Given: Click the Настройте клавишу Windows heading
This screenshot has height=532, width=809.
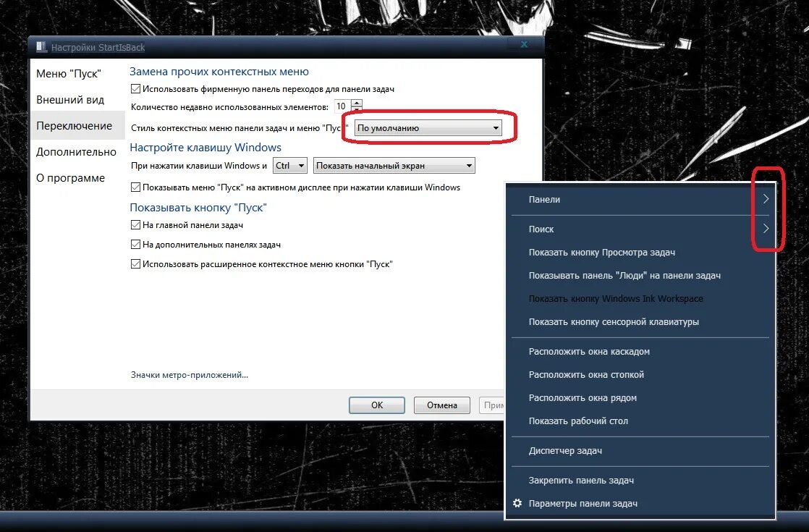Looking at the screenshot, I should pos(206,148).
